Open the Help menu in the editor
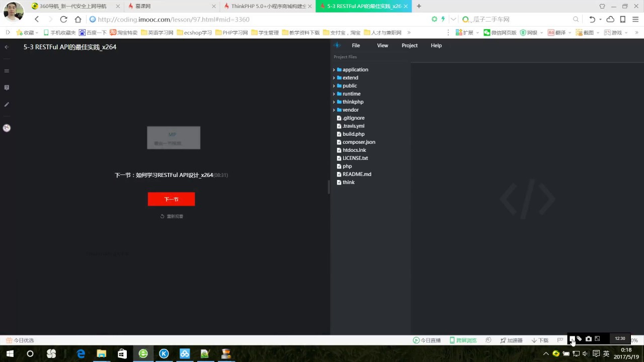Image resolution: width=644 pixels, height=362 pixels. (x=436, y=45)
